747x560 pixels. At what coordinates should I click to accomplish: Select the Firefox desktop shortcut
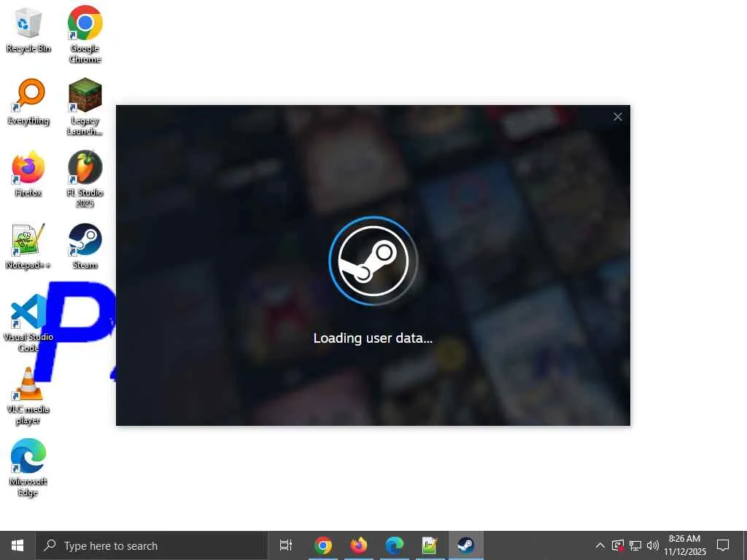pyautogui.click(x=28, y=174)
